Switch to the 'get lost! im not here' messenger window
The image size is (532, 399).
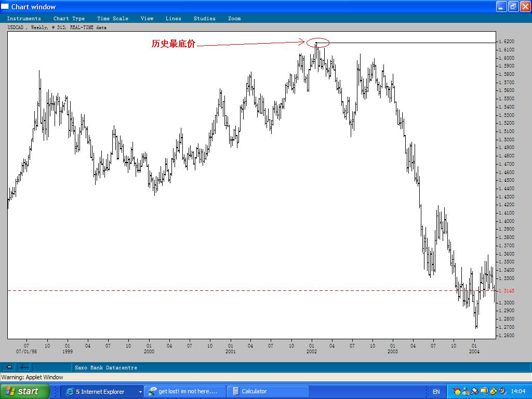[184, 392]
